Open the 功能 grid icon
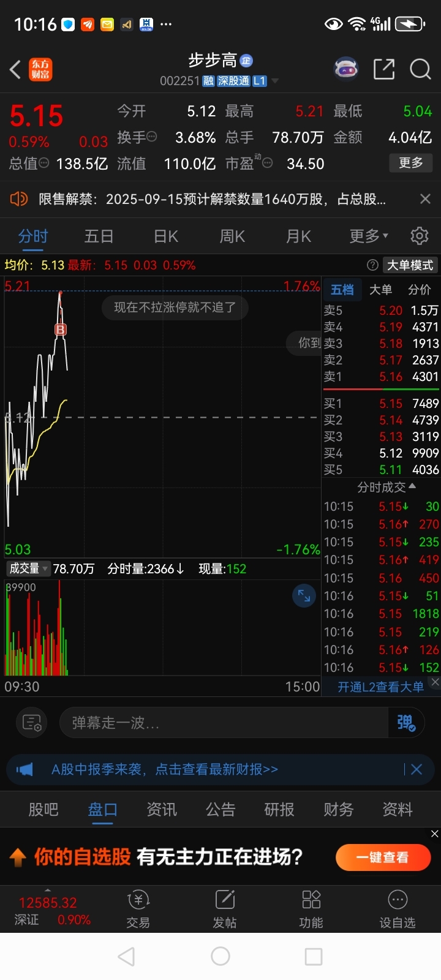 coord(311,900)
